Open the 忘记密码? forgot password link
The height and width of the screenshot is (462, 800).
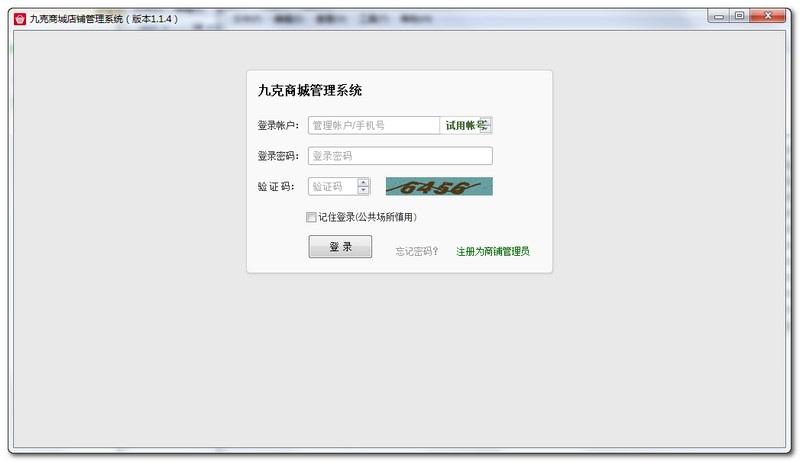[x=417, y=251]
